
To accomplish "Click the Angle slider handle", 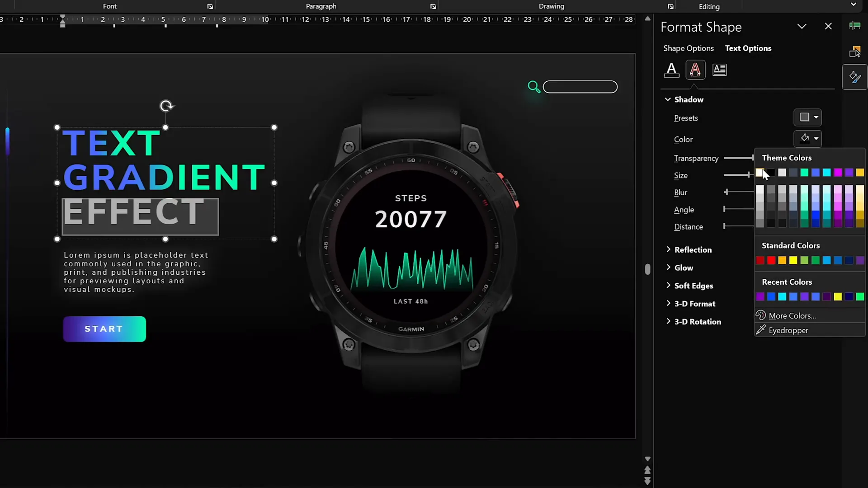I will pyautogui.click(x=724, y=209).
